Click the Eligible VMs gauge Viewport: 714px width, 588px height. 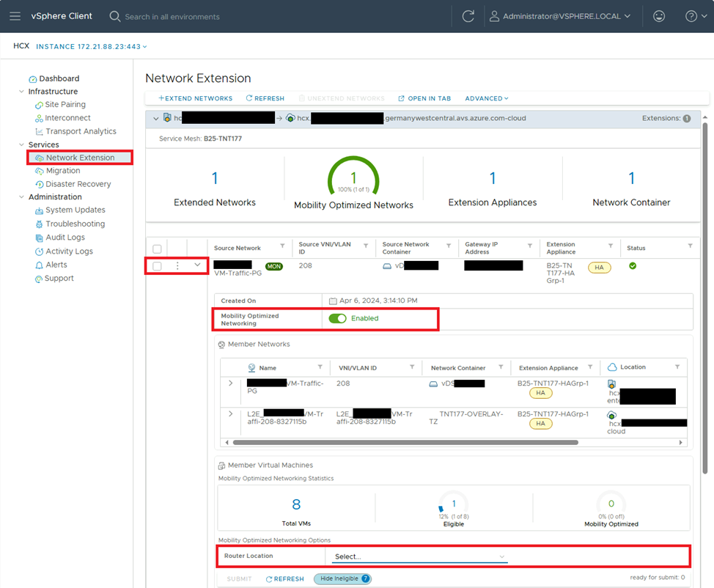click(454, 504)
